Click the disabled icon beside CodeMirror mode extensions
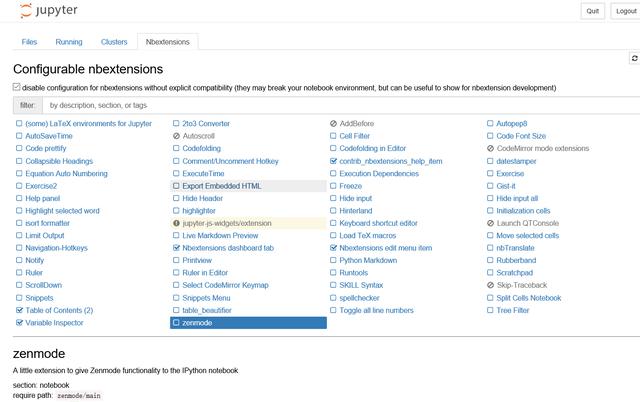This screenshot has height=402, width=640. [x=491, y=149]
